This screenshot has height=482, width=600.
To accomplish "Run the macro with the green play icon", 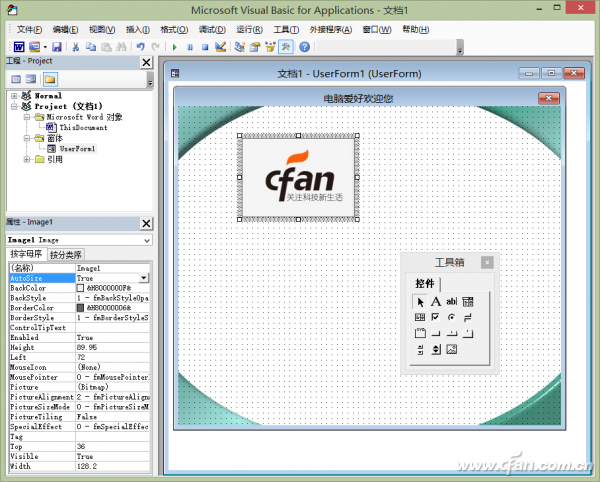I will coord(174,47).
